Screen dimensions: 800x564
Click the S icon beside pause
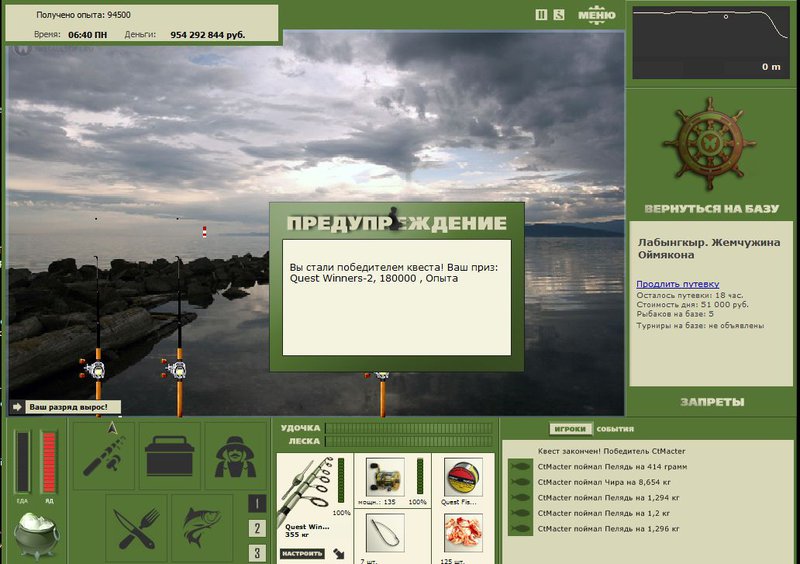coord(559,15)
